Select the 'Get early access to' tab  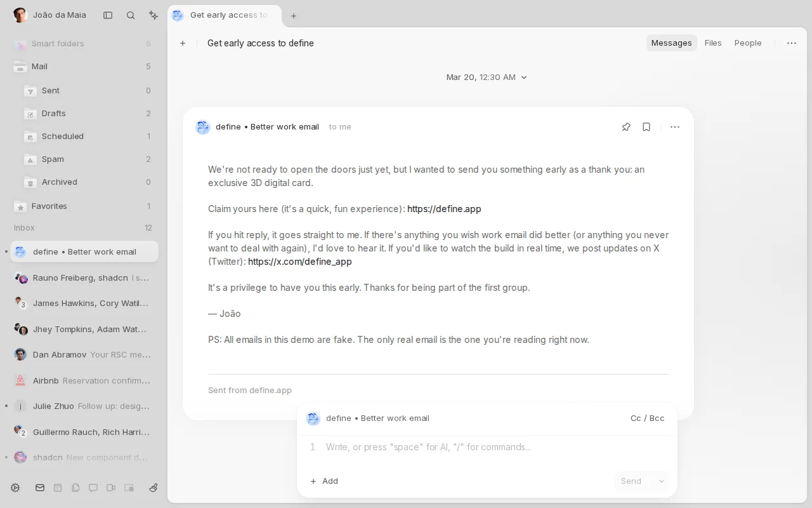click(x=225, y=15)
